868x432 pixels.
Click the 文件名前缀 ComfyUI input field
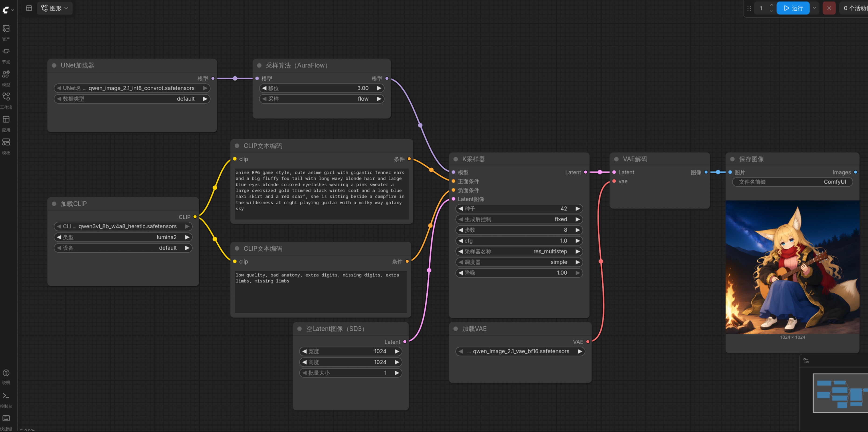(x=792, y=182)
